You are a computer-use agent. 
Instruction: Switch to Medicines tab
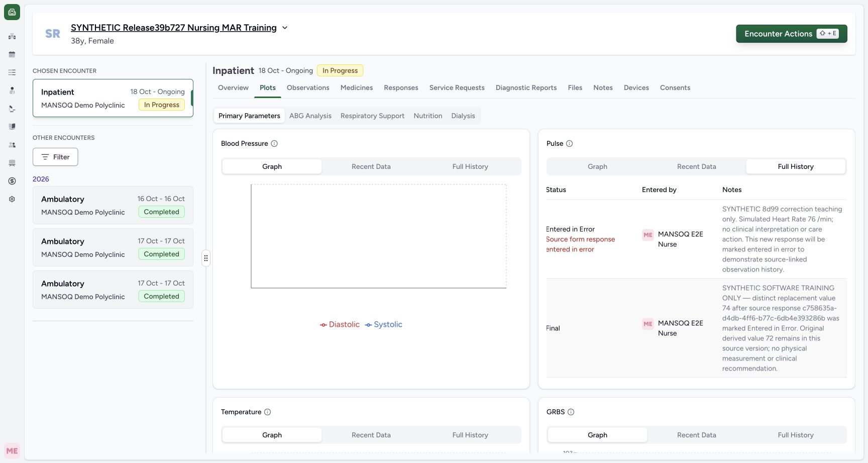coord(357,87)
